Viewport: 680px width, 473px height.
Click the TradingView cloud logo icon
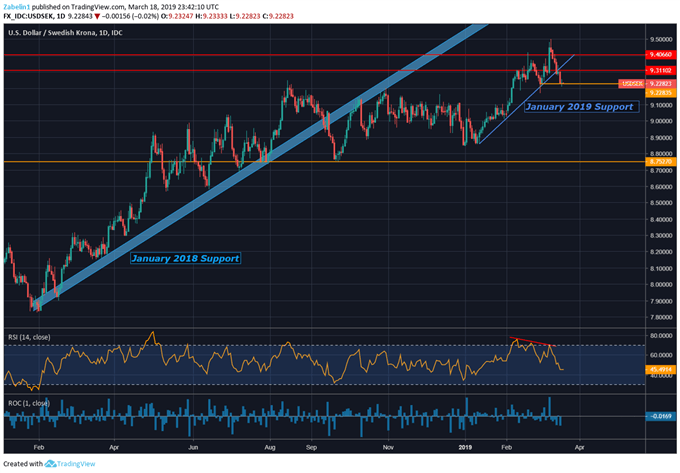tap(50, 463)
